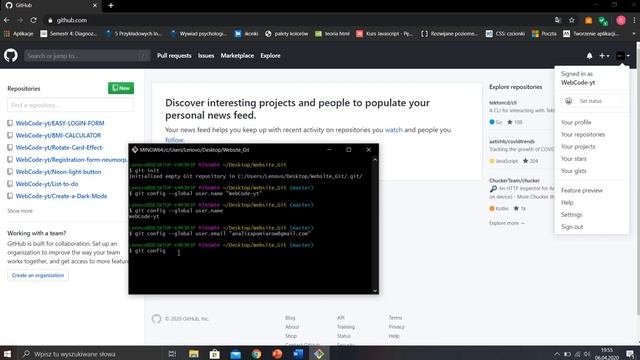Open Issues in navigation
This screenshot has width=640, height=360.
pos(206,56)
